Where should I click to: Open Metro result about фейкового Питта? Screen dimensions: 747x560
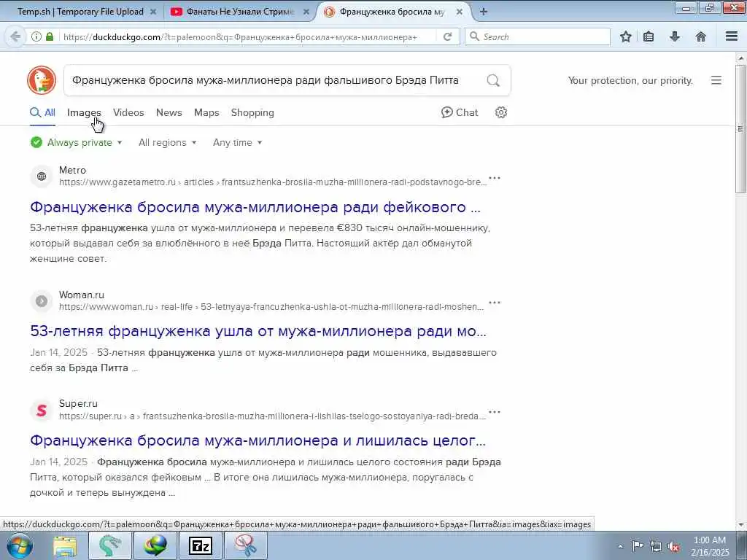(255, 207)
